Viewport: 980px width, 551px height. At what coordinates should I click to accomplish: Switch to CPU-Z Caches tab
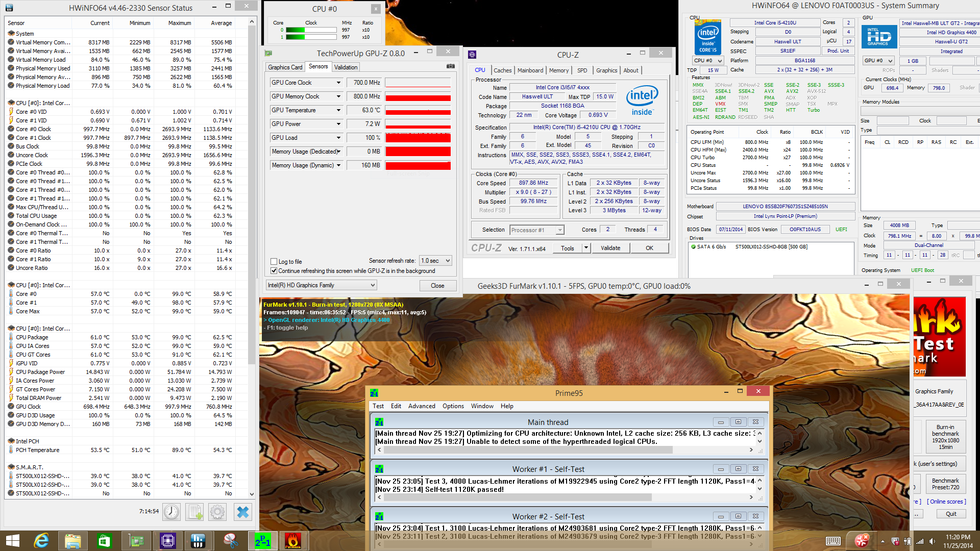(x=502, y=70)
